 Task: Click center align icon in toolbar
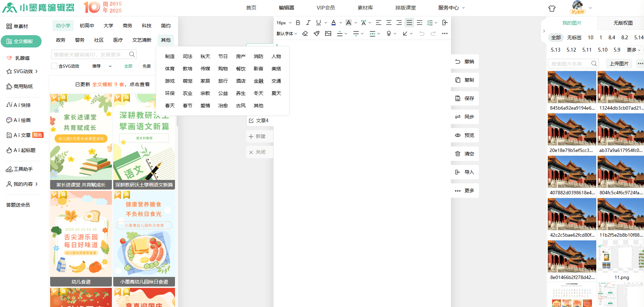pyautogui.click(x=389, y=23)
